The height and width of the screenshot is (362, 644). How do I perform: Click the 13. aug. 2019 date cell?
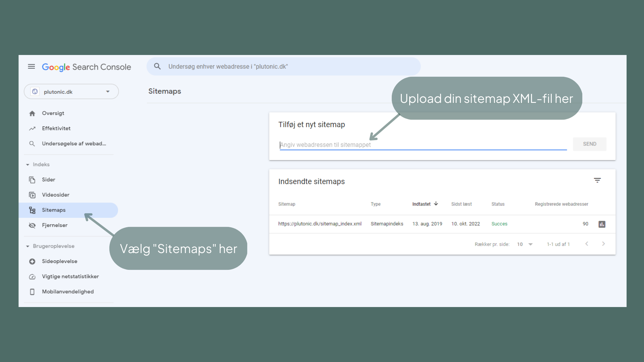coord(427,224)
